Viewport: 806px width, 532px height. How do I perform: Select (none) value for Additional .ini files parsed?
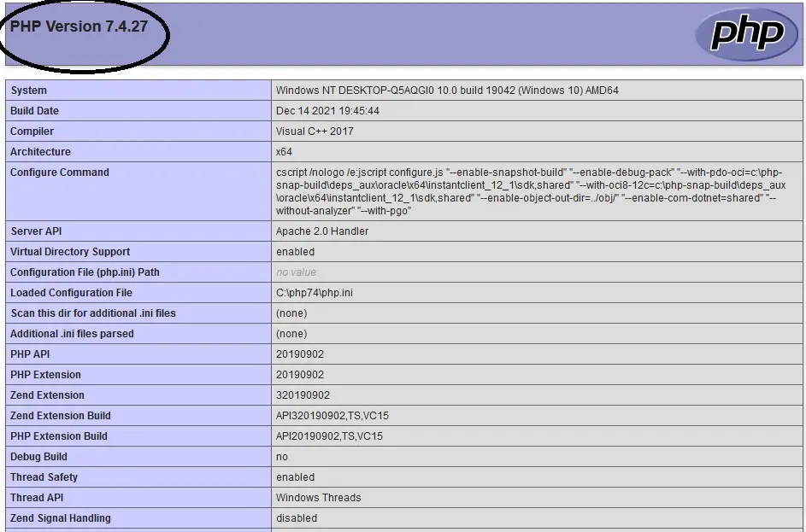tap(291, 334)
